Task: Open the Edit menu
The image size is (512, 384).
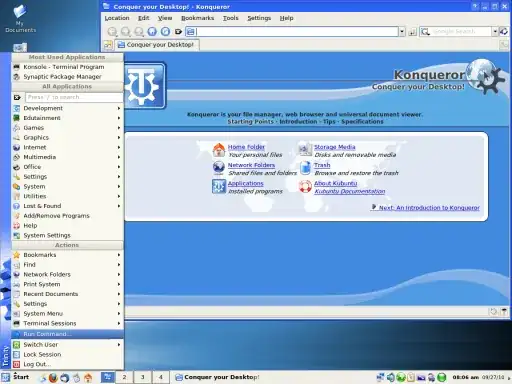Action: pyautogui.click(x=144, y=18)
